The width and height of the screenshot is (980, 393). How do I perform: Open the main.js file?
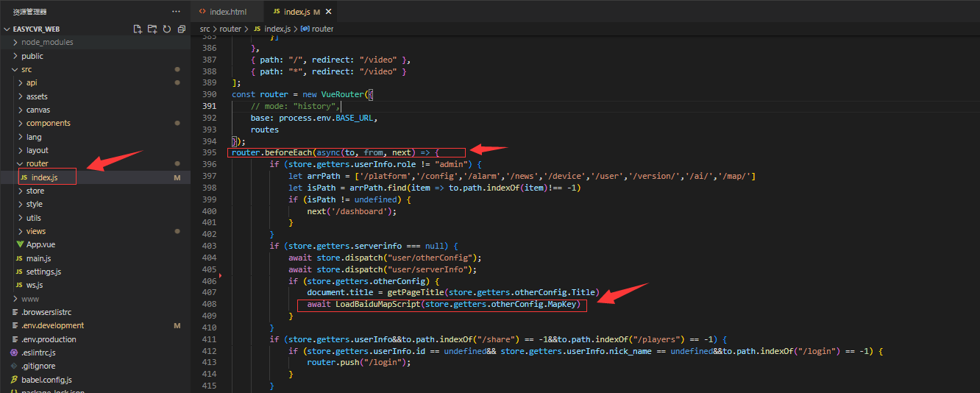pos(38,258)
